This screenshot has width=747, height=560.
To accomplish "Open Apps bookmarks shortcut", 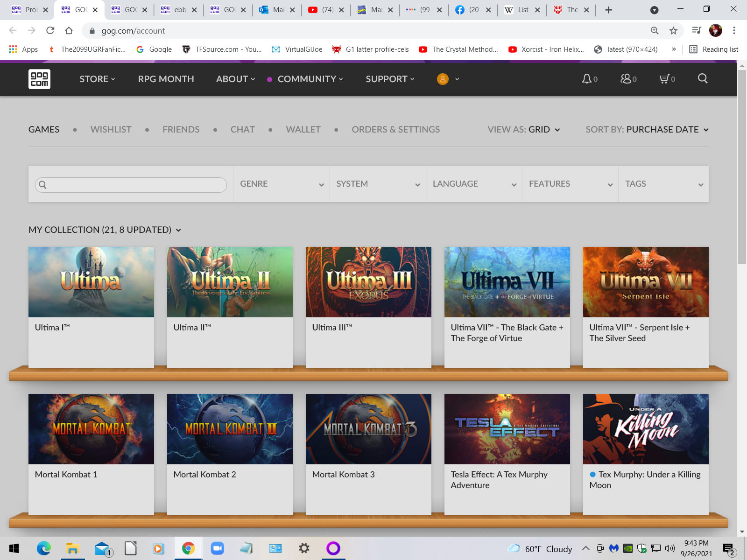I will coord(23,49).
